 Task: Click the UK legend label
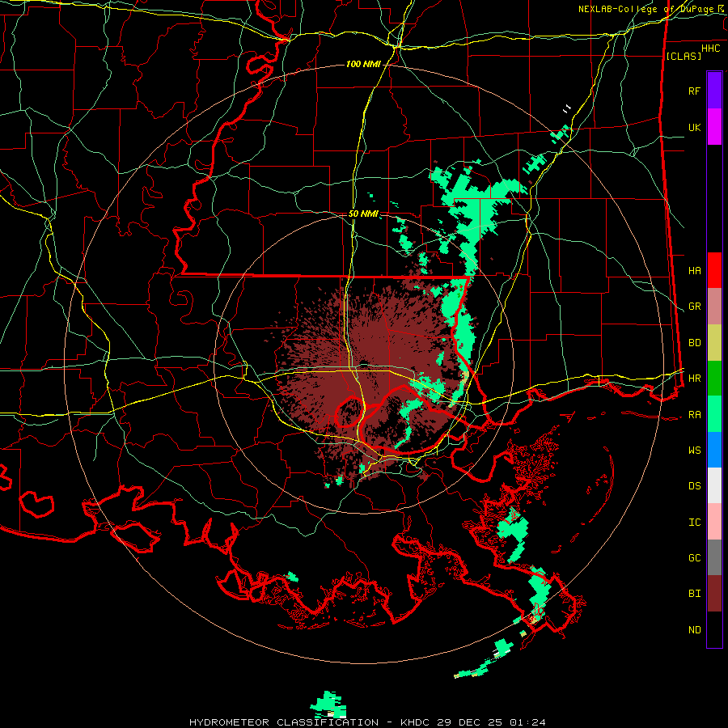point(694,127)
